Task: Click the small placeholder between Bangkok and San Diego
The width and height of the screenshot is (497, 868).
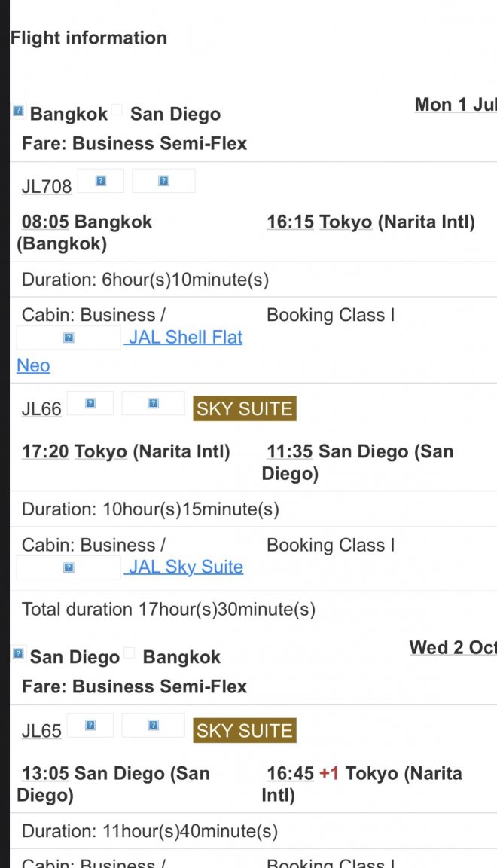Action: click(117, 110)
